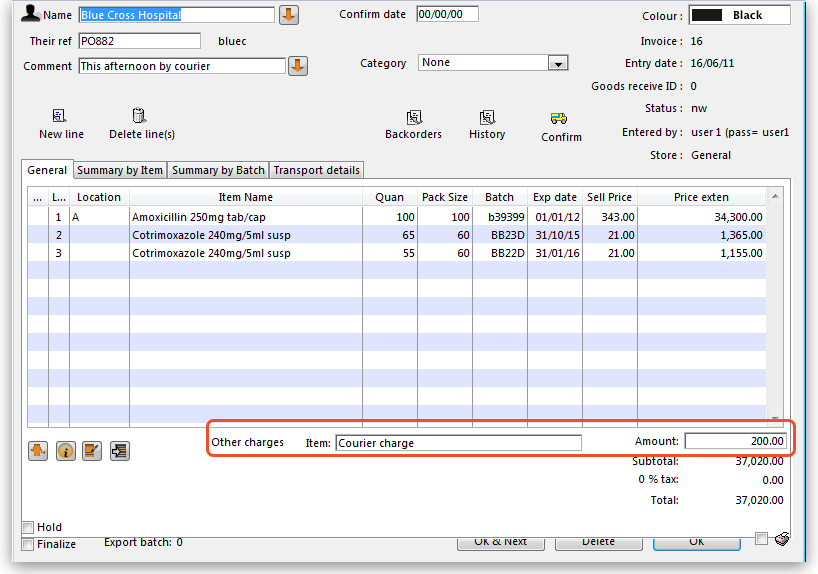818x574 pixels.
Task: Tick the Finalize checkbox
Action: [28, 544]
